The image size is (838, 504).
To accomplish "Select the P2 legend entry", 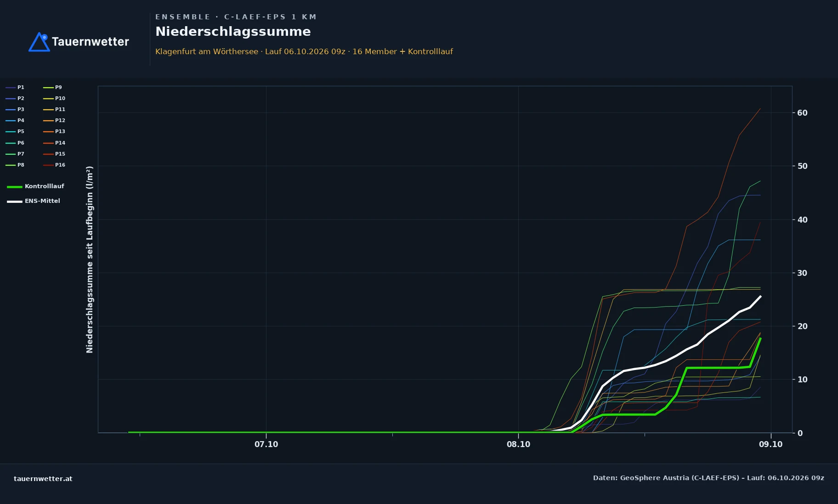I will [15, 98].
